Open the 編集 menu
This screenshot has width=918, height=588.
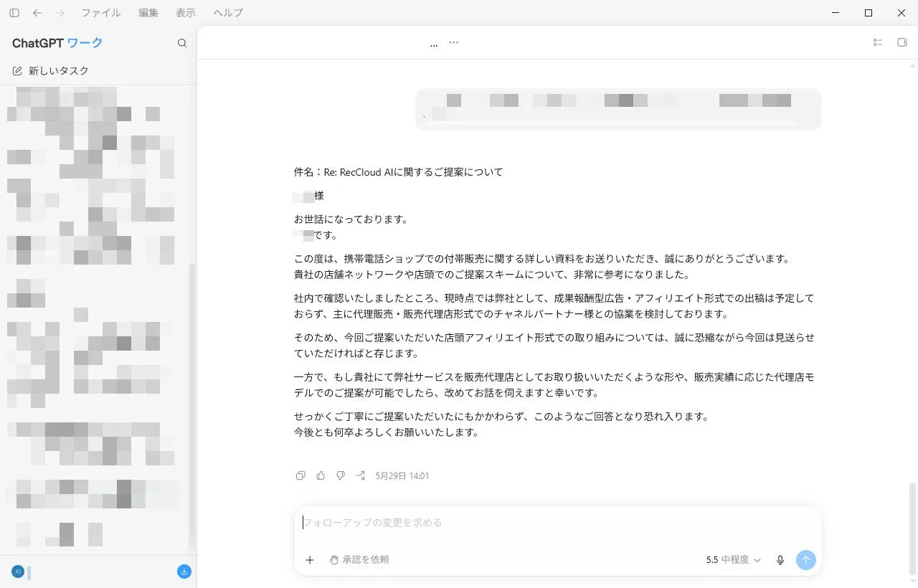coord(148,13)
